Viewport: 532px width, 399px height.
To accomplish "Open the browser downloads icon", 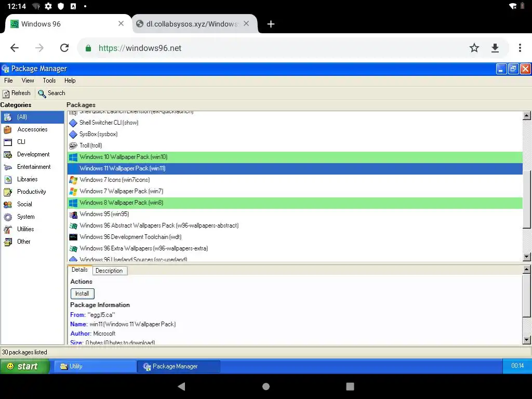I will 495,48.
